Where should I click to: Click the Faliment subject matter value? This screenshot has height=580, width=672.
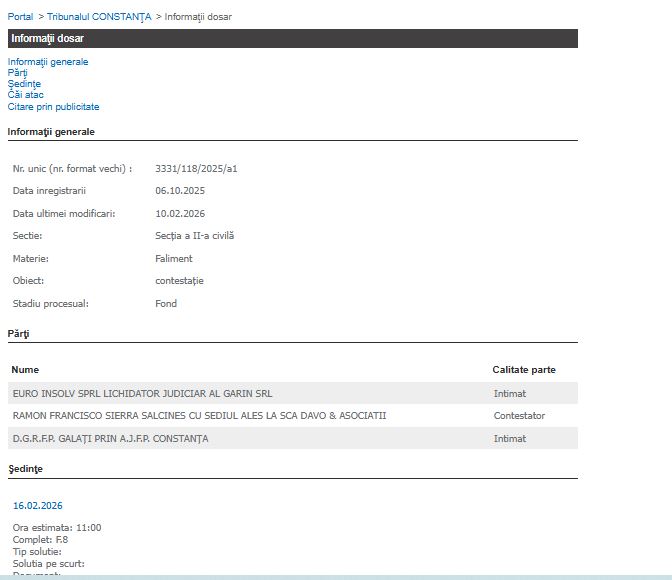[x=174, y=259]
